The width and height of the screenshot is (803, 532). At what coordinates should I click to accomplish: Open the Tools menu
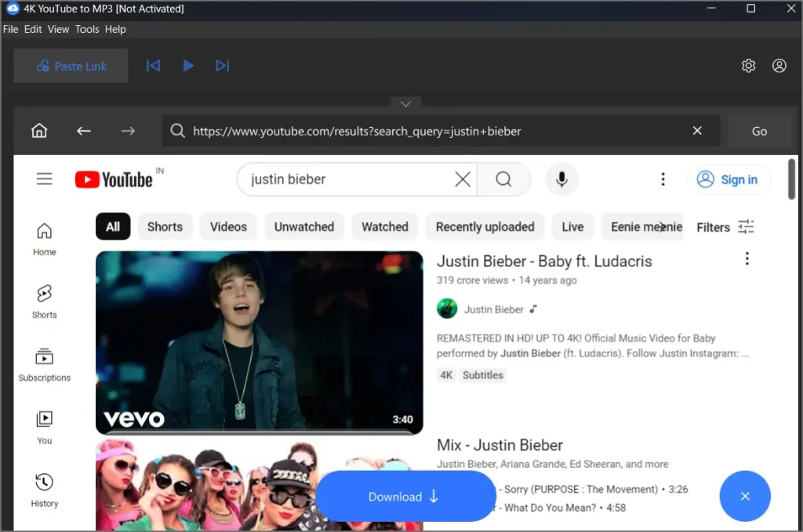click(x=87, y=29)
